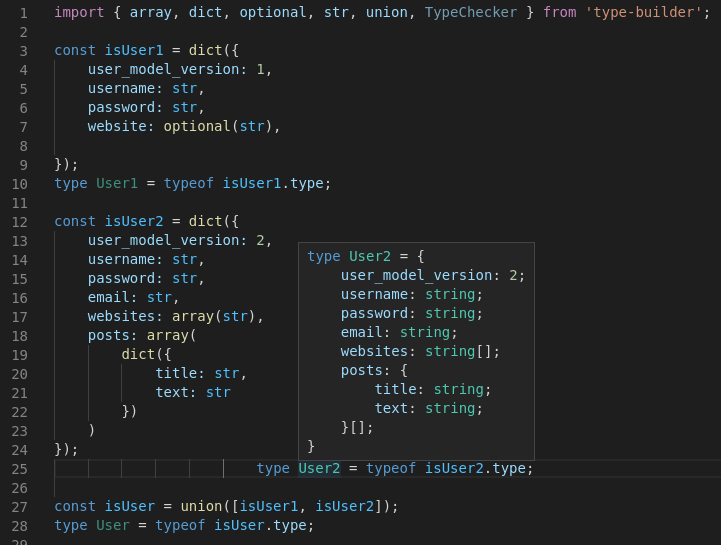The height and width of the screenshot is (545, 721).
Task: Click 'username' property on line 14
Action: [121, 259]
